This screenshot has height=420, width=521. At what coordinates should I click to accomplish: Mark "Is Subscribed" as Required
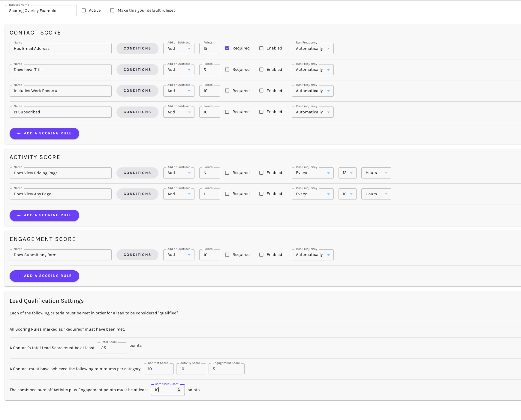[227, 112]
